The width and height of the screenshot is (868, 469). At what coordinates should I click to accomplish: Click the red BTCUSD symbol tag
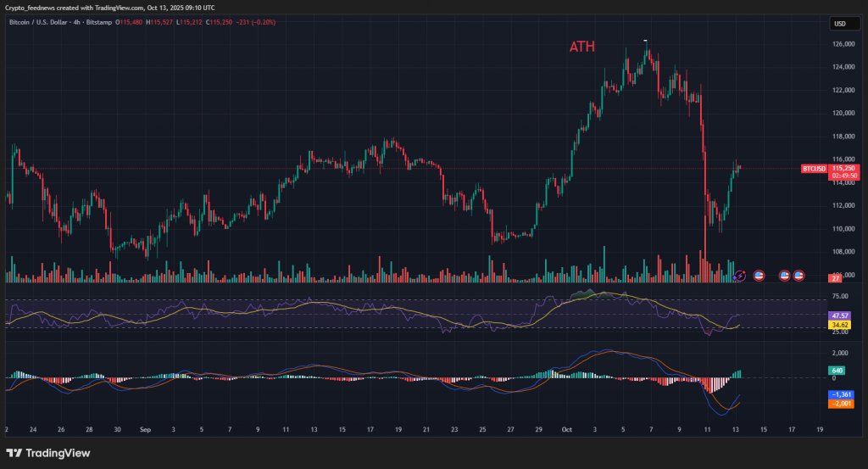pyautogui.click(x=814, y=169)
